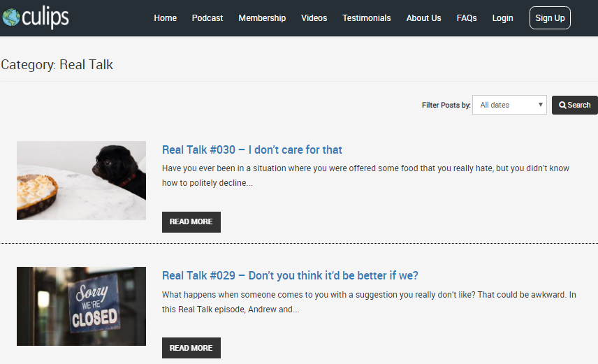Click Read More for Real Talk #030
The image size is (598, 364).
pos(191,221)
